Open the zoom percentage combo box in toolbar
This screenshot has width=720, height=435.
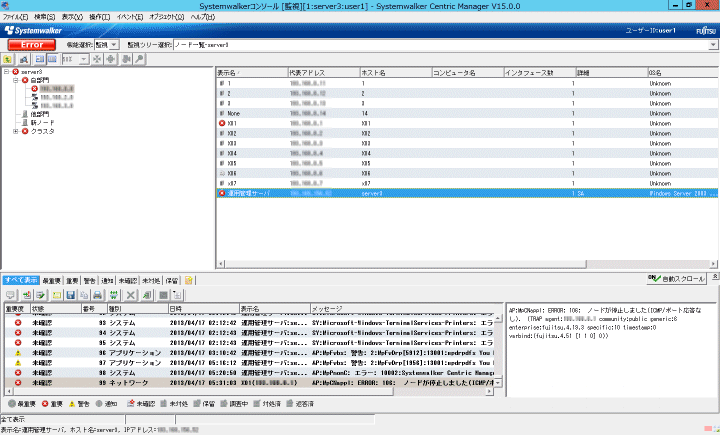click(x=75, y=59)
